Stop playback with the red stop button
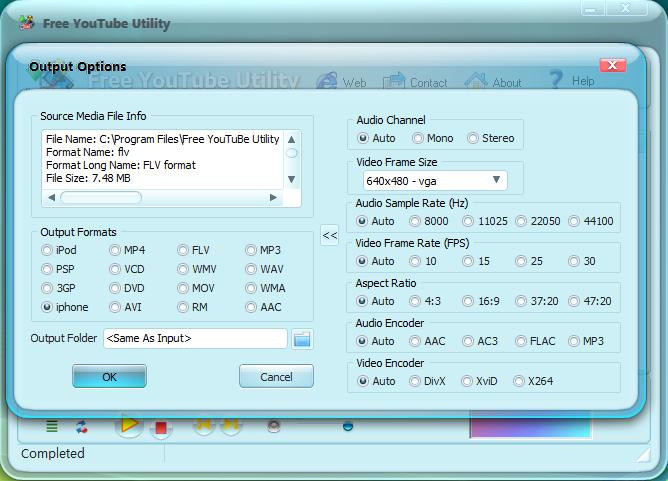This screenshot has height=481, width=668. (x=161, y=427)
